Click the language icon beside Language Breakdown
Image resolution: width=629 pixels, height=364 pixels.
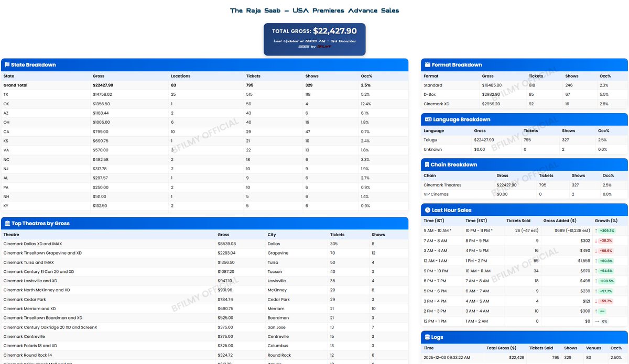pos(428,119)
